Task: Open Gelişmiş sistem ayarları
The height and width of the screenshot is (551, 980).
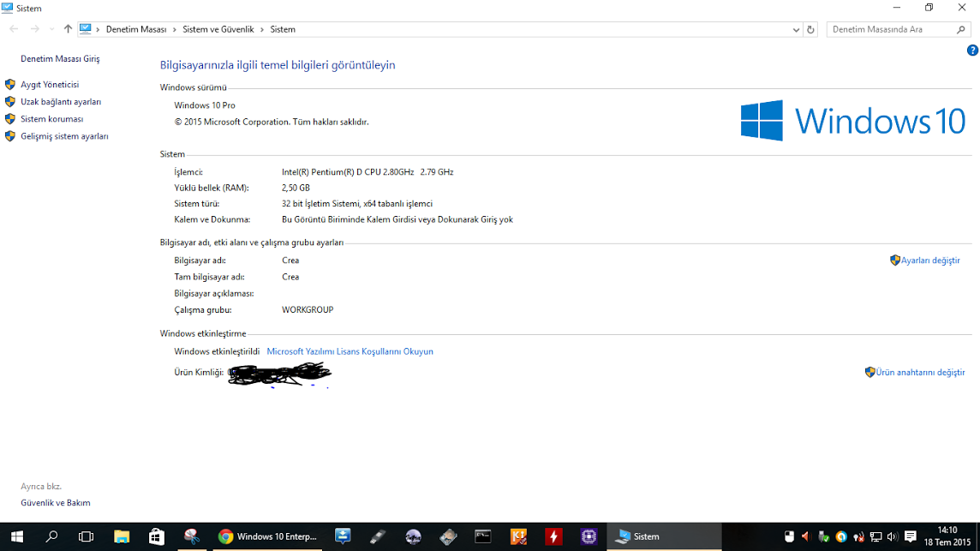Action: (x=64, y=136)
